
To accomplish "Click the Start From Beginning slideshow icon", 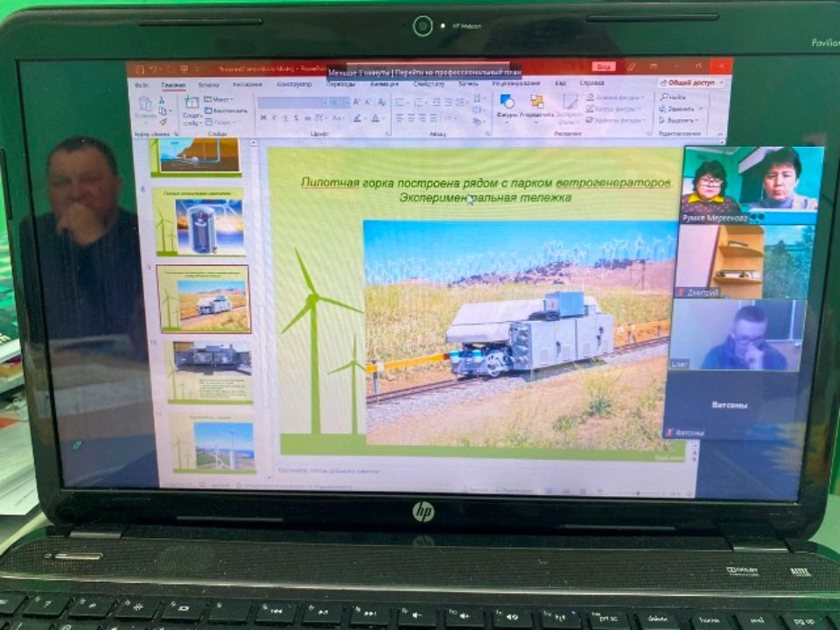I will tap(184, 69).
